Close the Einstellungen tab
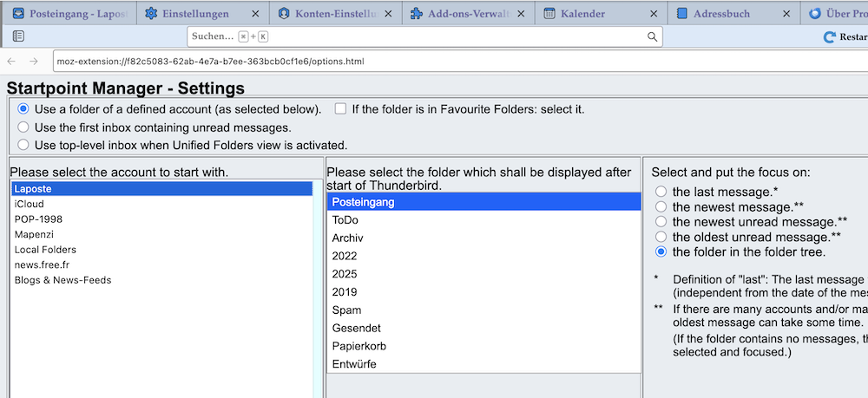Screen dimensions: 868x398 (x=255, y=14)
